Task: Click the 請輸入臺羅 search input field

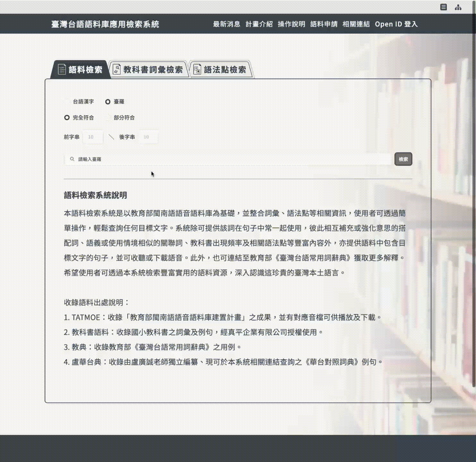Action: click(231, 159)
